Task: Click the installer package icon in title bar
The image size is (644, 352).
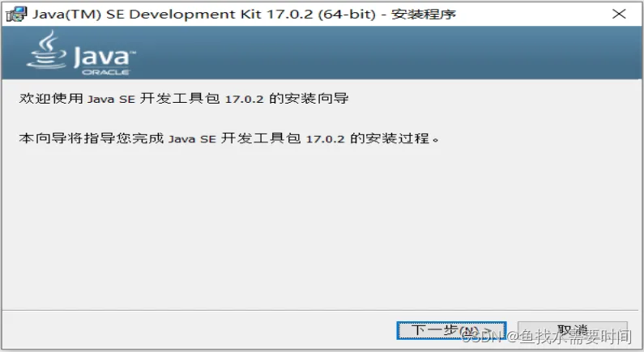Action: 17,15
